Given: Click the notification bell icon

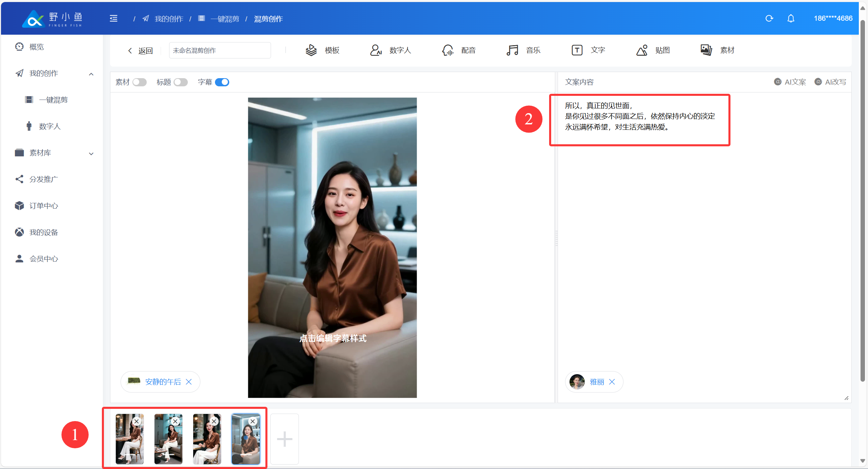Looking at the screenshot, I should [791, 19].
